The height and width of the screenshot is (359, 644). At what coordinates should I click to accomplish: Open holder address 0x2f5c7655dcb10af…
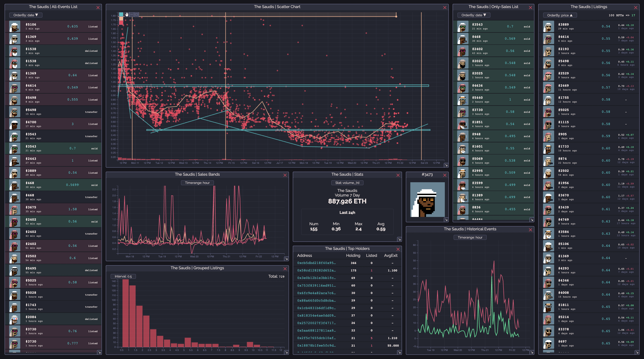316,338
